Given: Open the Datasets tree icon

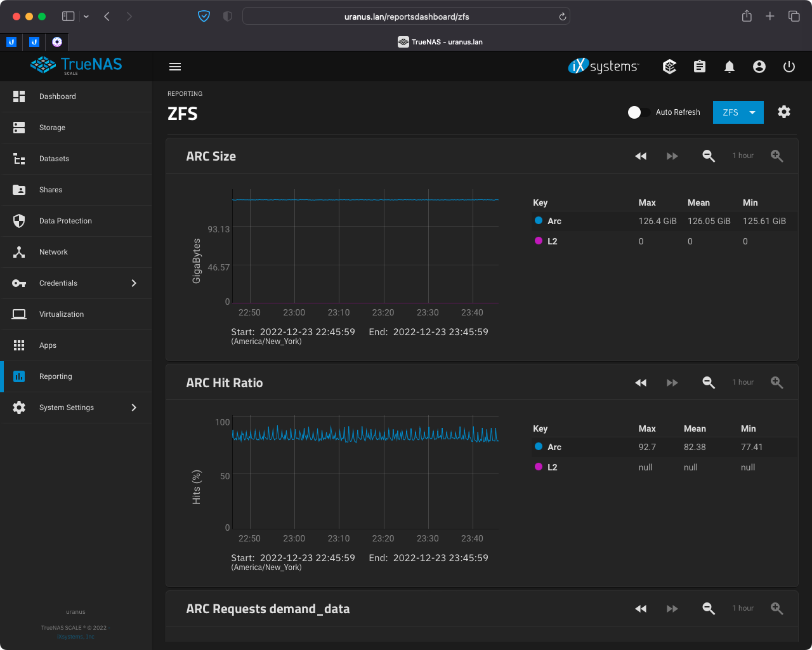Looking at the screenshot, I should 19,159.
